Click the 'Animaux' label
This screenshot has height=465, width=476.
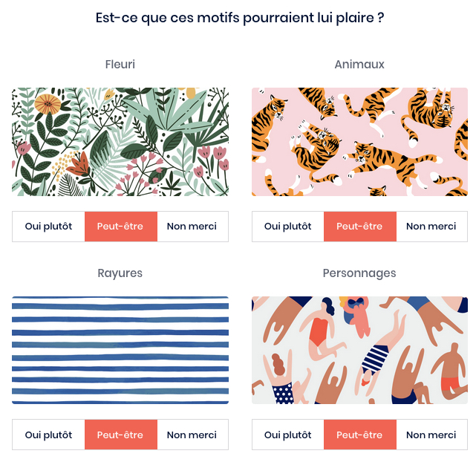(x=359, y=65)
